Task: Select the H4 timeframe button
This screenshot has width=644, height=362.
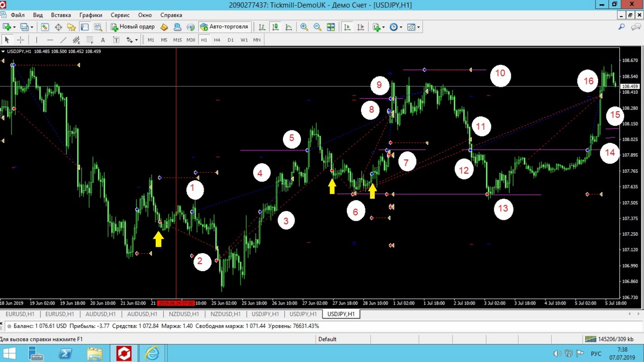Action: pos(217,40)
